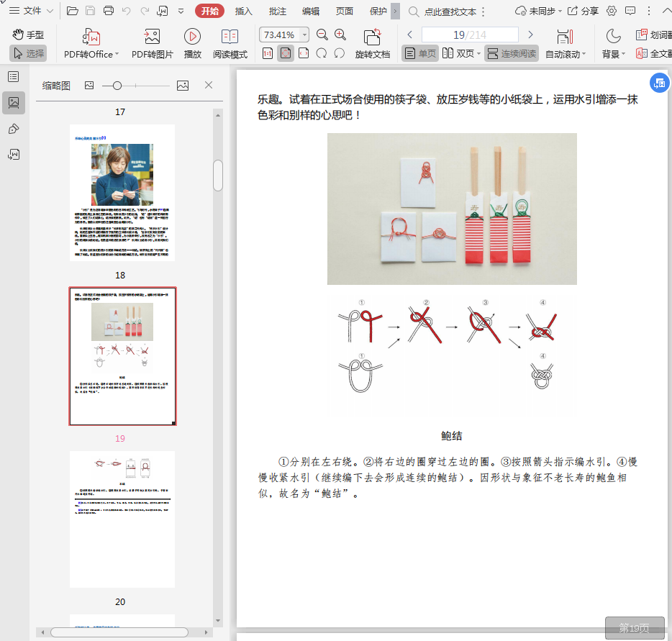Image resolution: width=672 pixels, height=641 pixels.
Task: Select the 手型 hand tool
Action: tap(28, 35)
